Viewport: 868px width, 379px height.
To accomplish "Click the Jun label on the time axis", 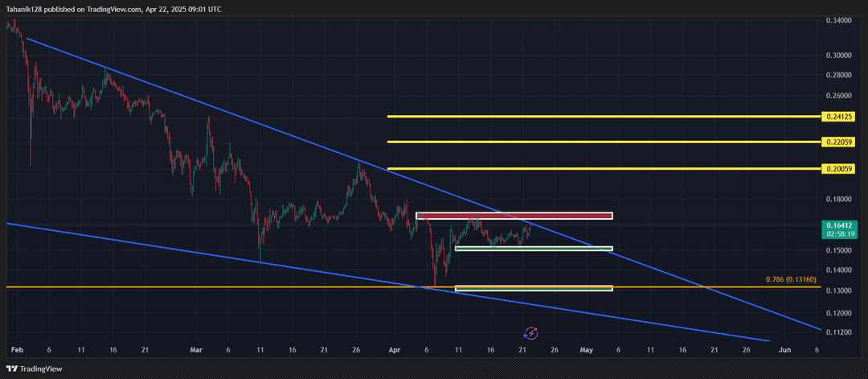I will click(x=785, y=350).
